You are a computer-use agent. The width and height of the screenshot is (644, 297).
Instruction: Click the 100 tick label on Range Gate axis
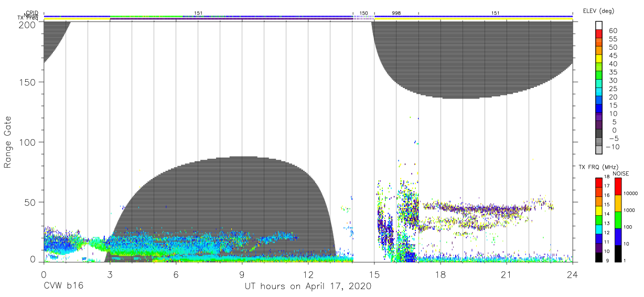[x=27, y=142]
